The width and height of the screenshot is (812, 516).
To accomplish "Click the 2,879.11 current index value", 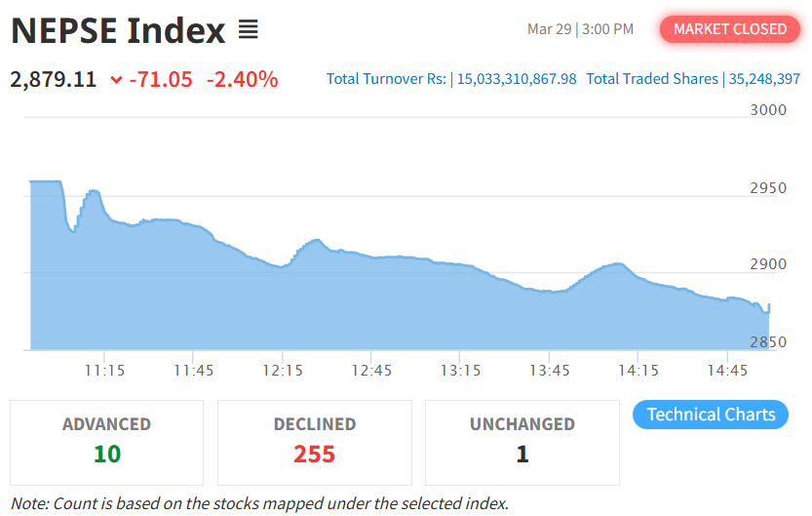I will click(x=54, y=79).
